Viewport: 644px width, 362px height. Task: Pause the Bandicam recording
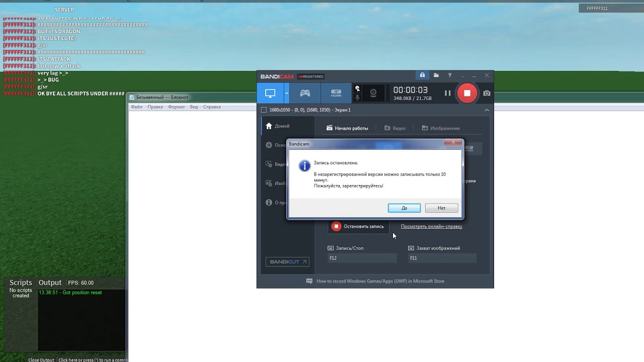(447, 93)
